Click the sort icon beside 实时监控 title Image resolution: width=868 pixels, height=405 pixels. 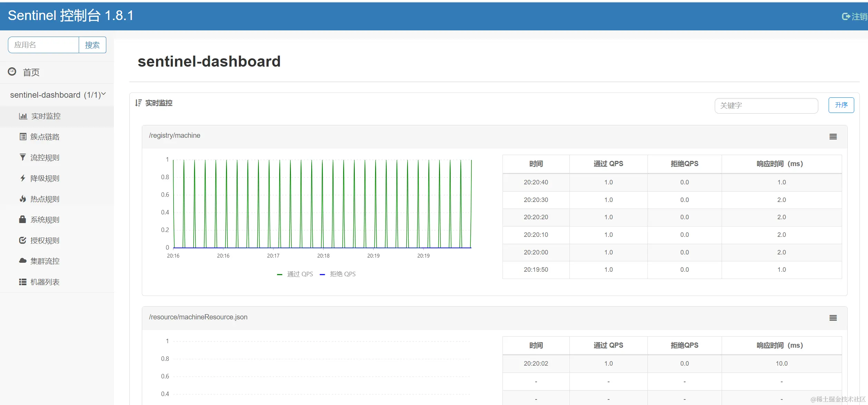[138, 103]
